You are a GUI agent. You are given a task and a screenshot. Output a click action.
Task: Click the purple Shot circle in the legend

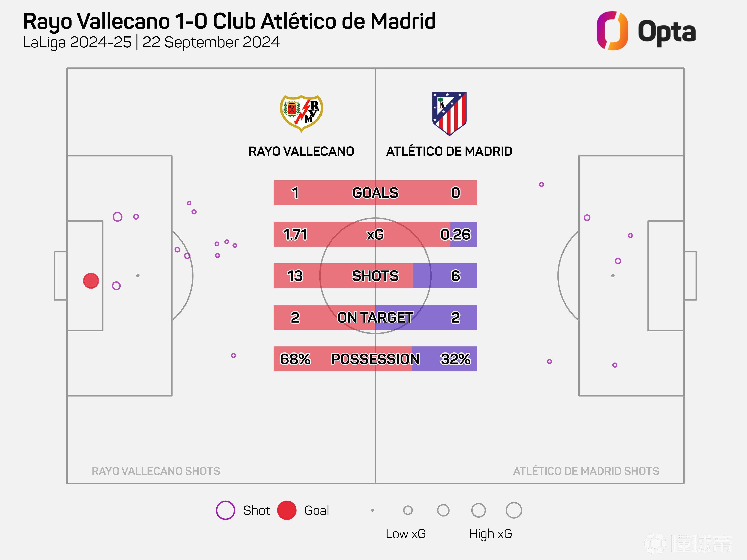pos(225,510)
